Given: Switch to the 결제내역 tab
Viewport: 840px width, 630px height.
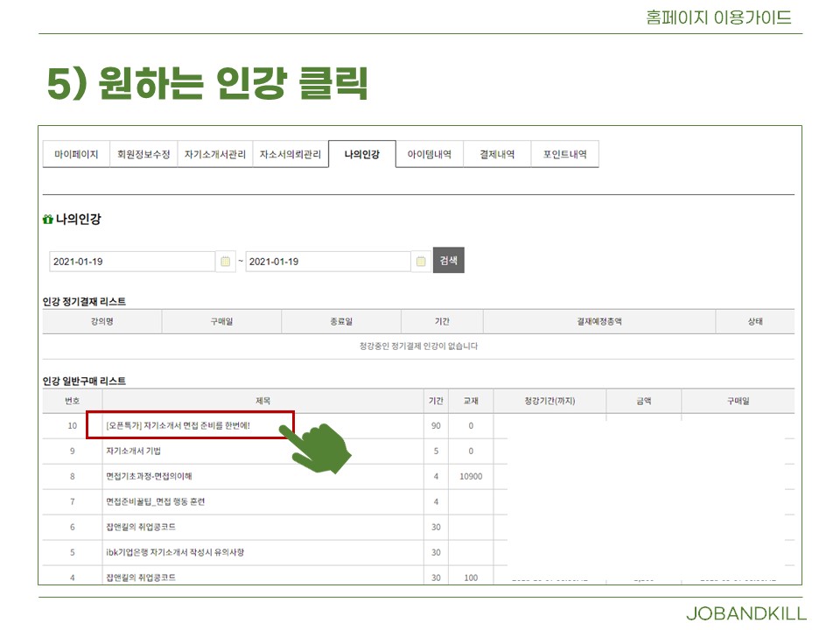Looking at the screenshot, I should 497,154.
